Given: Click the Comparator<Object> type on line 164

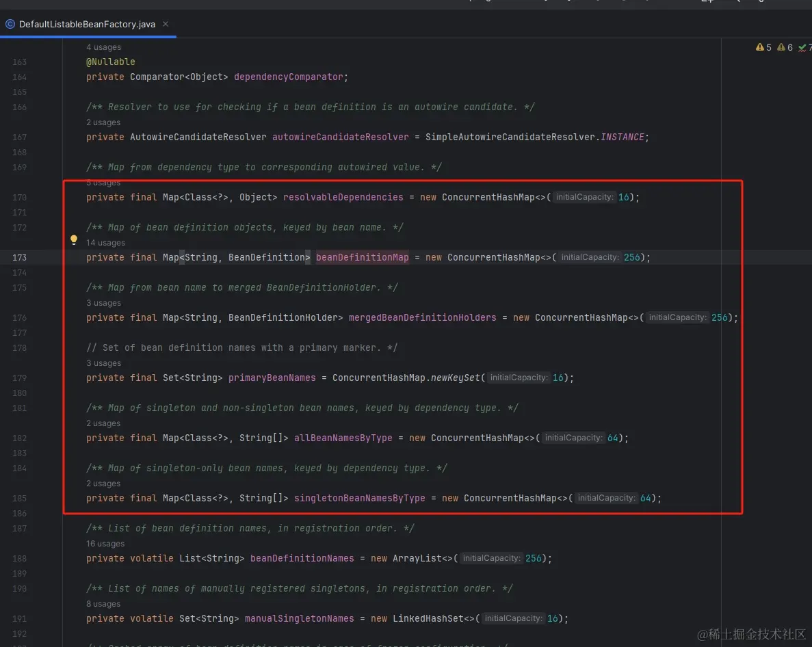Looking at the screenshot, I should pyautogui.click(x=179, y=77).
